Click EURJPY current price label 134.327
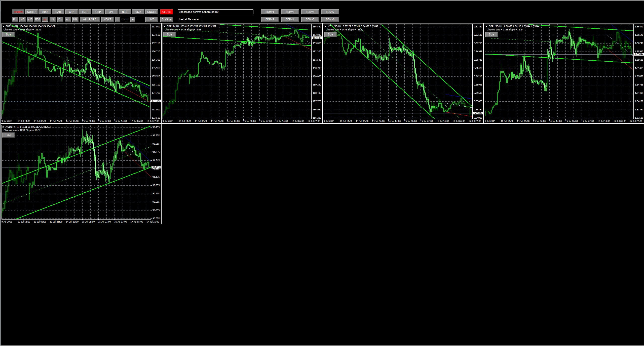Image resolution: width=644 pixels, height=346 pixels. click(156, 101)
